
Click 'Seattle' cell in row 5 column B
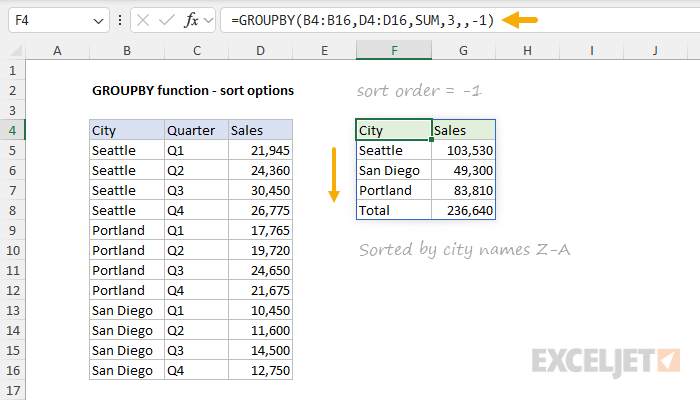coord(127,150)
